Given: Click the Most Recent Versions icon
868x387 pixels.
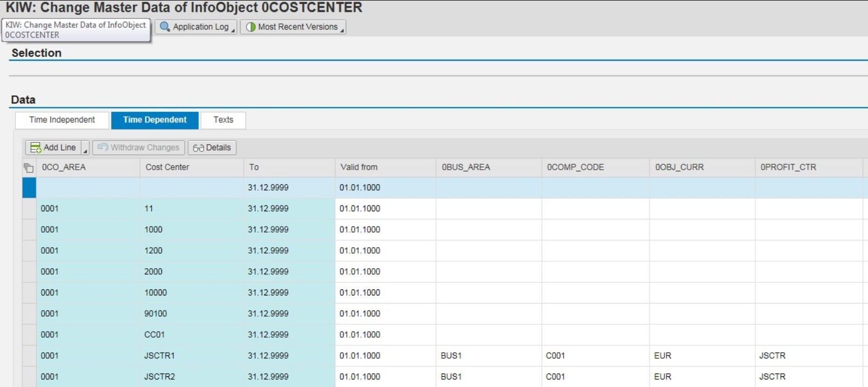Looking at the screenshot, I should [x=250, y=27].
